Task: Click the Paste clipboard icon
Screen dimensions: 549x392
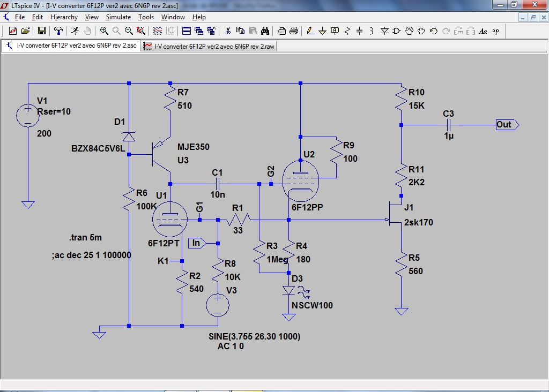Action: coord(253,31)
